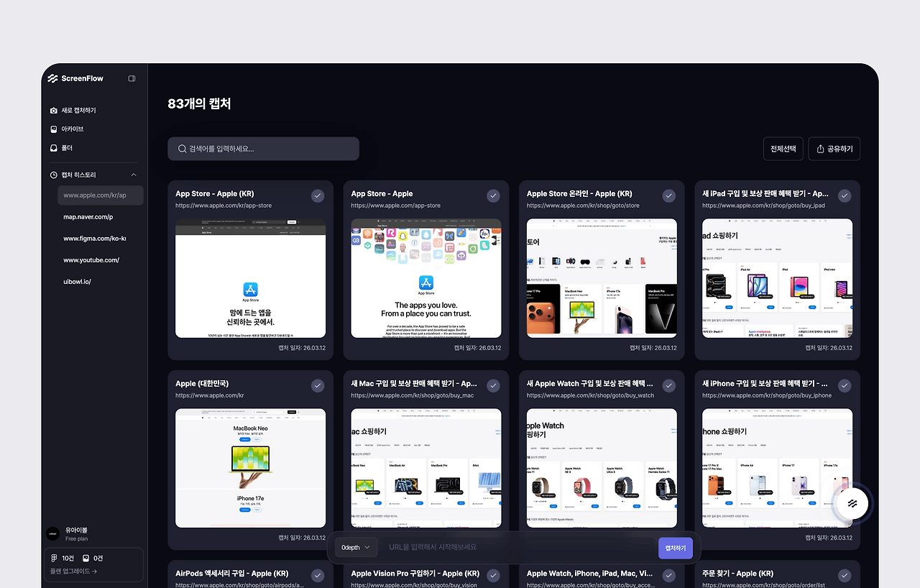The image size is (920, 588).
Task: Check the 새 iPhone 구입 card
Action: click(x=845, y=385)
